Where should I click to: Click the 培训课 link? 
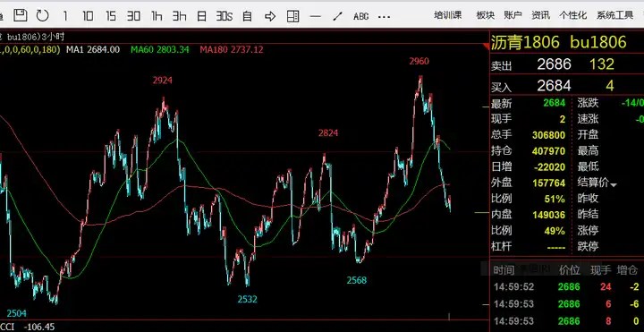click(448, 15)
